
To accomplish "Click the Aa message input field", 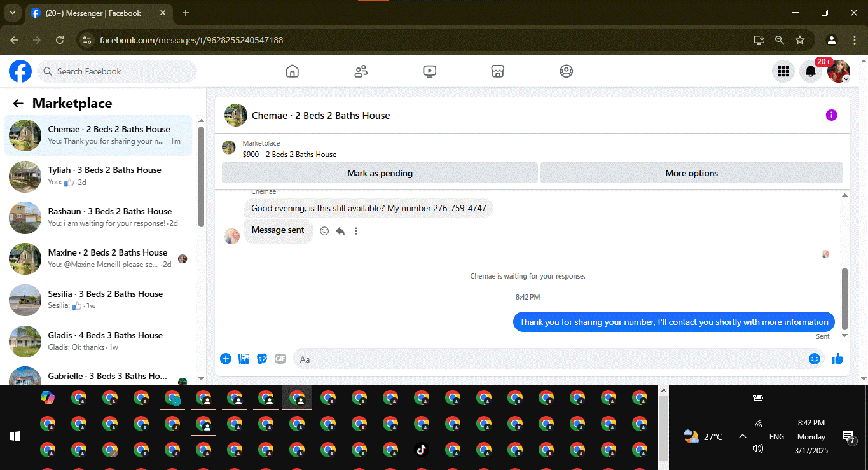I will [550, 359].
